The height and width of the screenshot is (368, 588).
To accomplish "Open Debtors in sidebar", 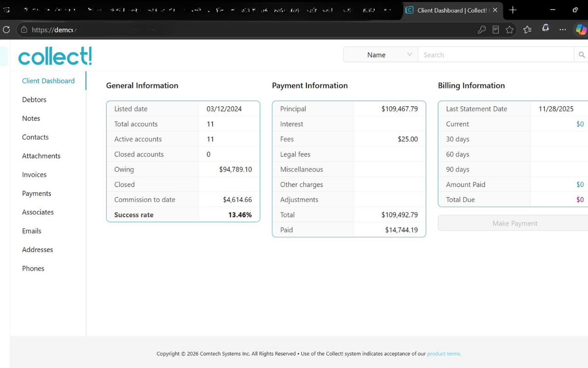I will 34,100.
